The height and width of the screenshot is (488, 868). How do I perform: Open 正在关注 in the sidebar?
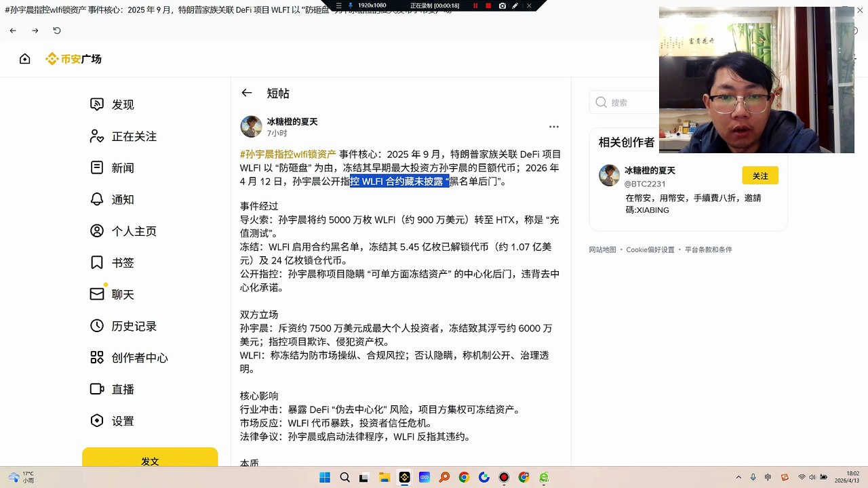123,136
